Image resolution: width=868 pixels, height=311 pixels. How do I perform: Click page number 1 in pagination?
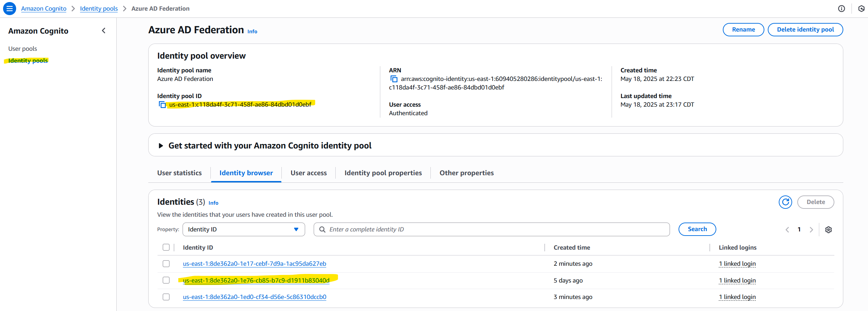(x=799, y=229)
